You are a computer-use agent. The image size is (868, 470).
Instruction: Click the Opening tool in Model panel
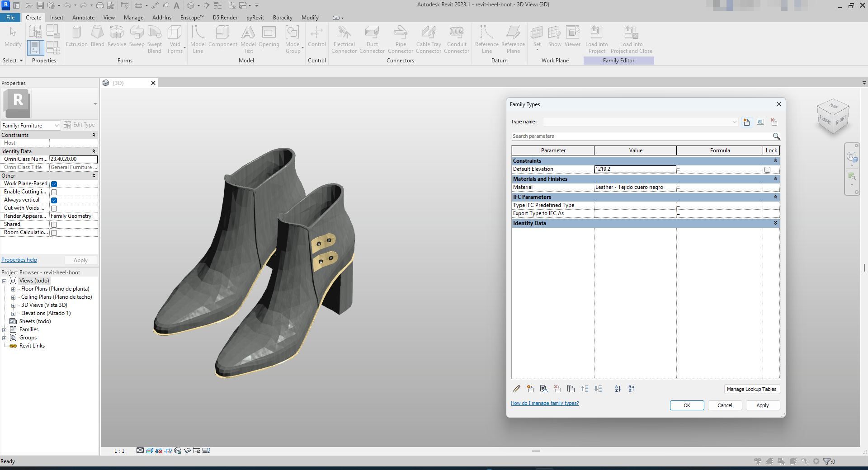click(x=269, y=36)
